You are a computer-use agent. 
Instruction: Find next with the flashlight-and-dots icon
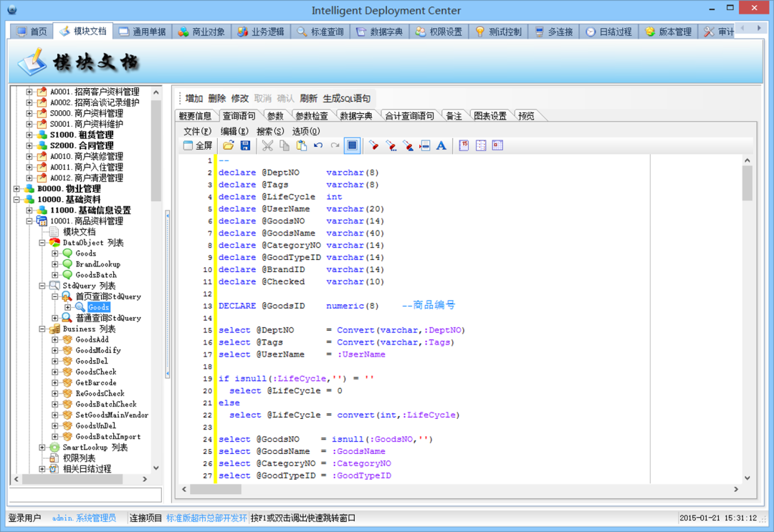point(391,145)
